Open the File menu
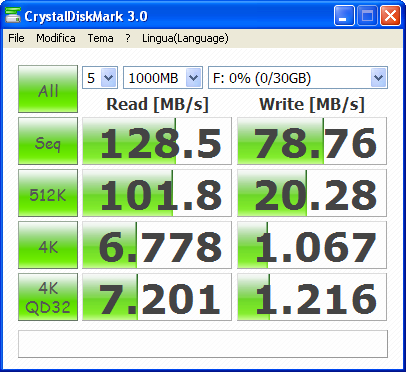The image size is (406, 372). [16, 38]
